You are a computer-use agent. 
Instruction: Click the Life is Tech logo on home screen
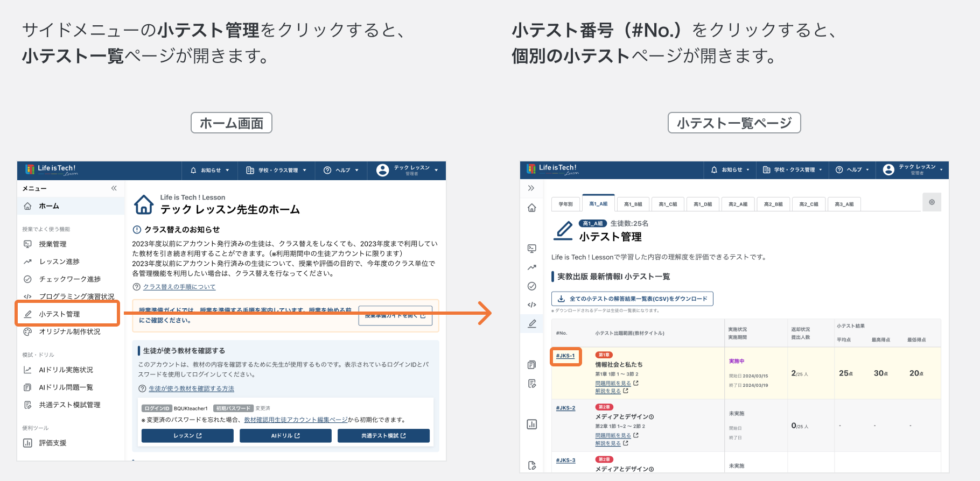pos(51,170)
